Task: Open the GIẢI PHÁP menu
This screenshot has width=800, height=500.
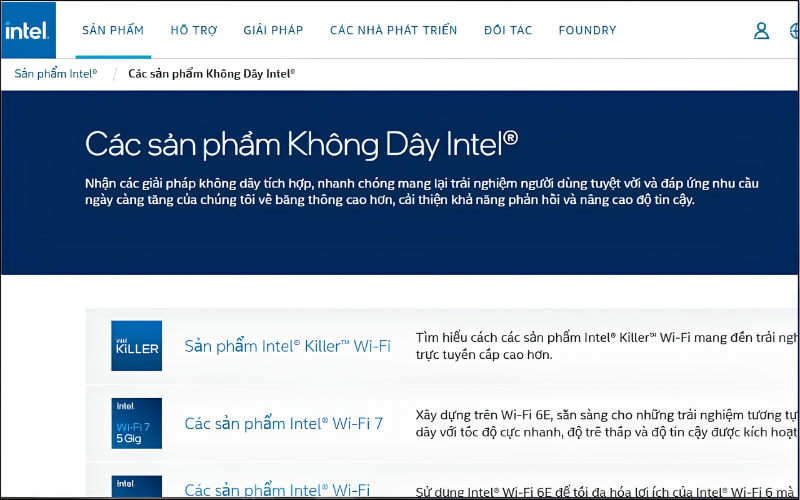Action: [x=273, y=30]
